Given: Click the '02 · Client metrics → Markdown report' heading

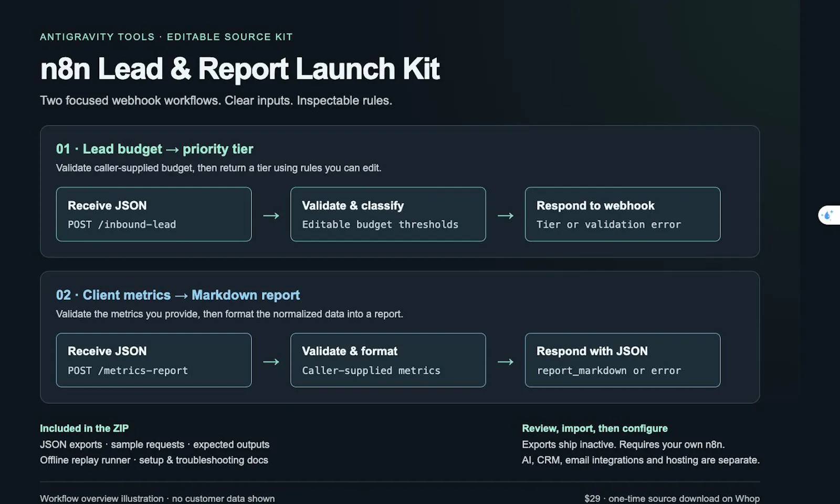Looking at the screenshot, I should 178,295.
